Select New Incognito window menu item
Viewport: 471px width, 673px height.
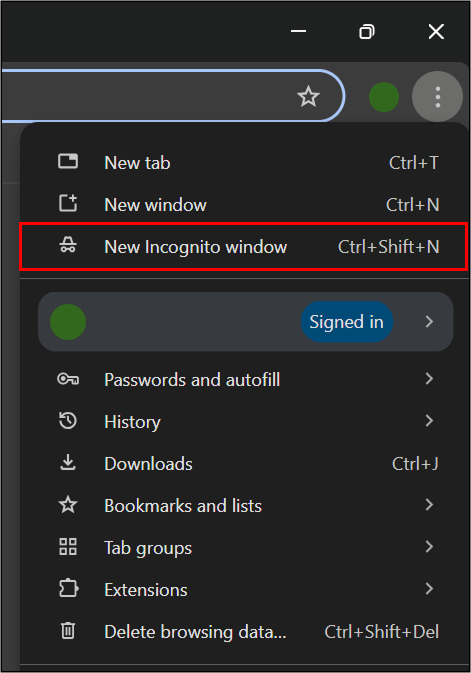point(244,246)
